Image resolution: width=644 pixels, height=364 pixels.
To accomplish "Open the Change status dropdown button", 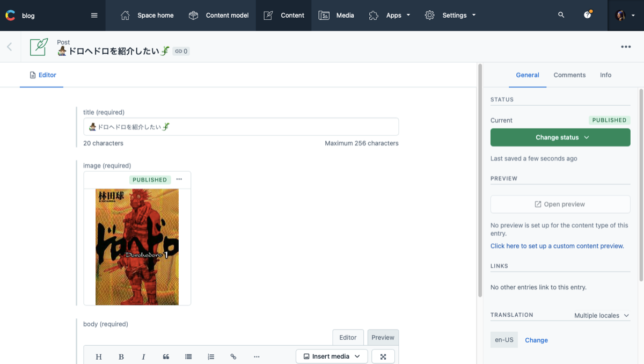I will pos(560,137).
